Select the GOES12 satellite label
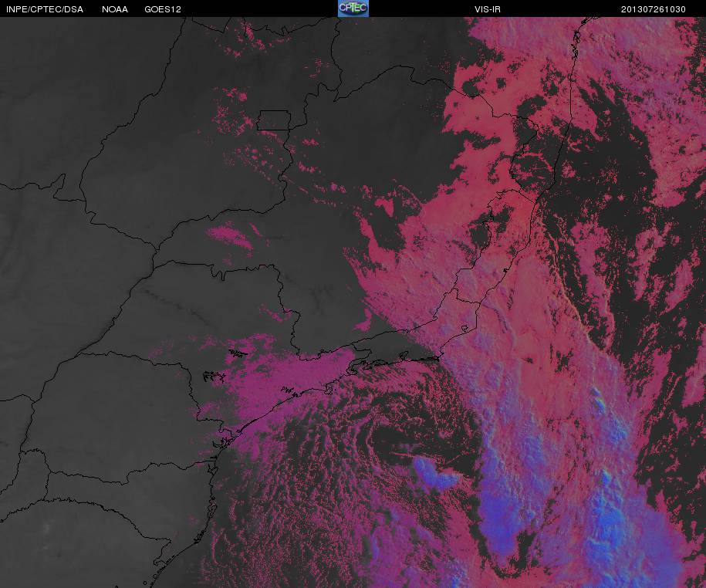 click(163, 9)
